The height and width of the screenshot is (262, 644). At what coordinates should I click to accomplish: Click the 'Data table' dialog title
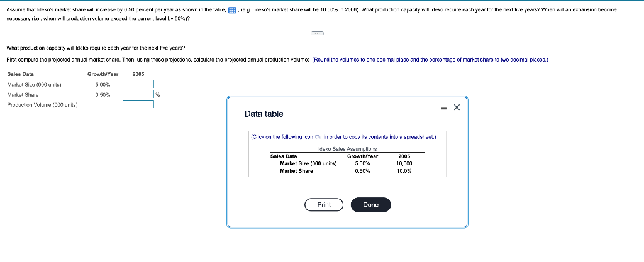click(x=264, y=114)
